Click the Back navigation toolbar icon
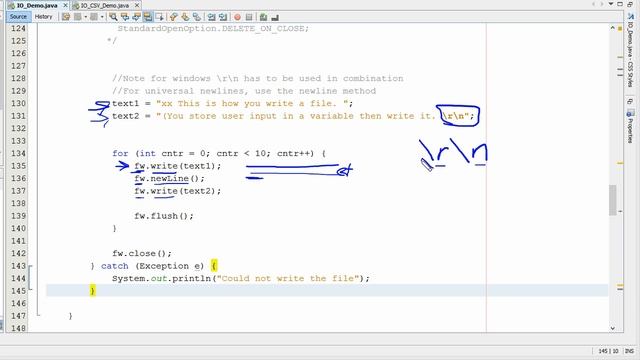Image resolution: width=640 pixels, height=360 pixels. 78,17
